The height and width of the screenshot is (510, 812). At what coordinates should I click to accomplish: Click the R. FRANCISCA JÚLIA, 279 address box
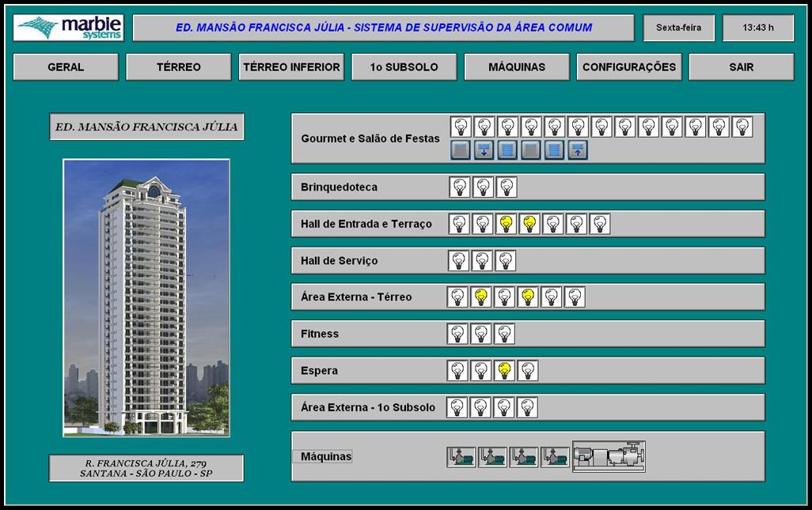(146, 468)
